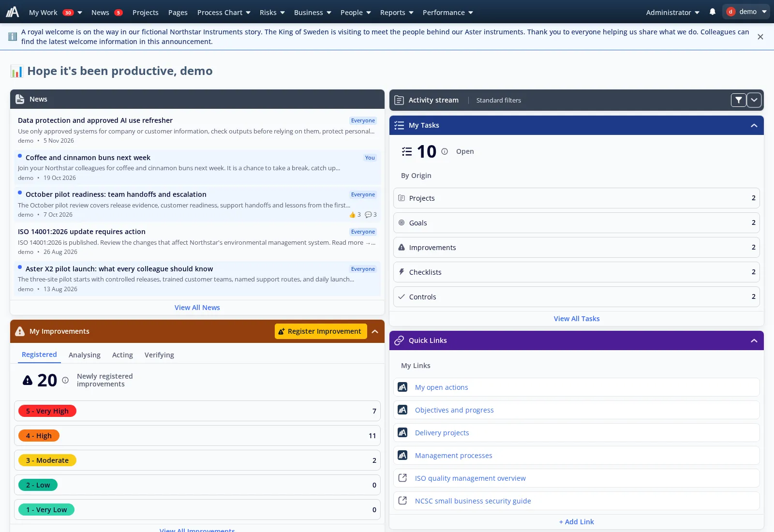Open the My Work menu

click(x=55, y=12)
